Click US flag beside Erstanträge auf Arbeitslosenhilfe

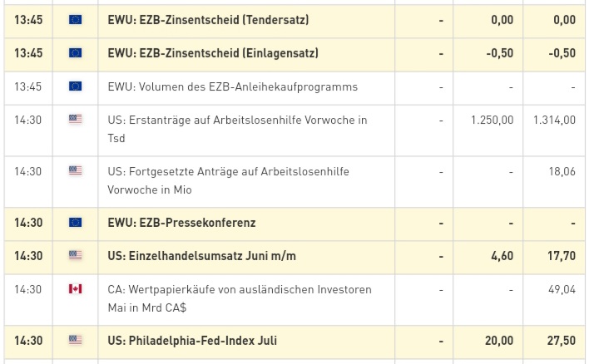click(76, 120)
